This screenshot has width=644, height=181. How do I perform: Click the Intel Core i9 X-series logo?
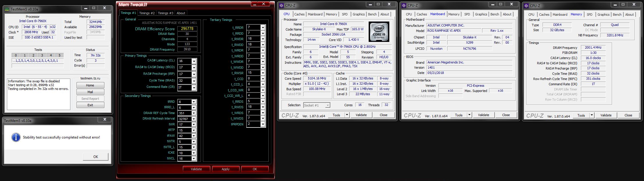[379, 32]
